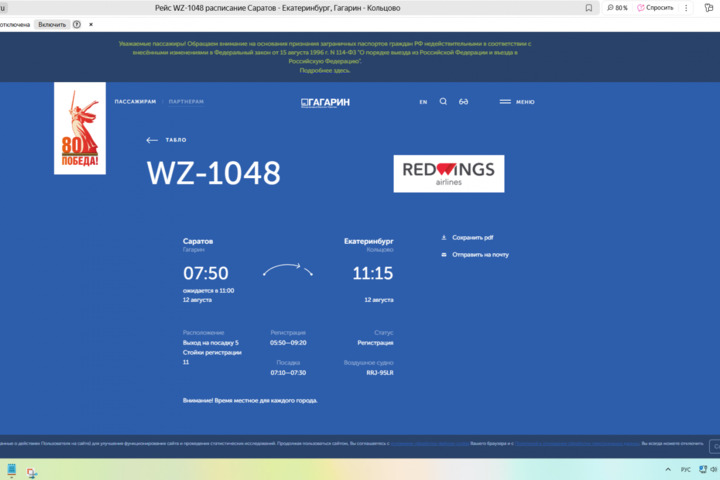This screenshot has width=720, height=480.
Task: Dismiss the notification bar with the X
Action: [91, 24]
